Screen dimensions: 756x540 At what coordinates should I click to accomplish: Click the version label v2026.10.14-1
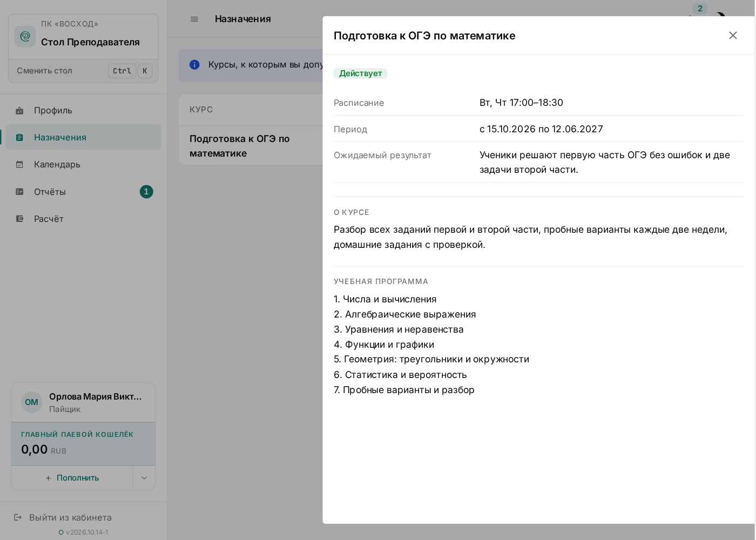coord(87,532)
